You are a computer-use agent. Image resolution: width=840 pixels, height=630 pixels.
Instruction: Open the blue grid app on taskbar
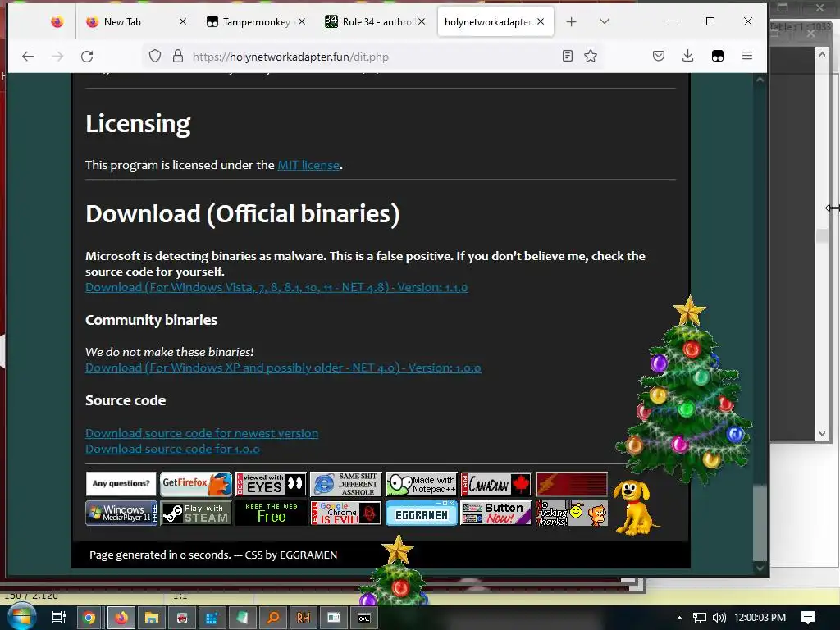click(x=212, y=618)
